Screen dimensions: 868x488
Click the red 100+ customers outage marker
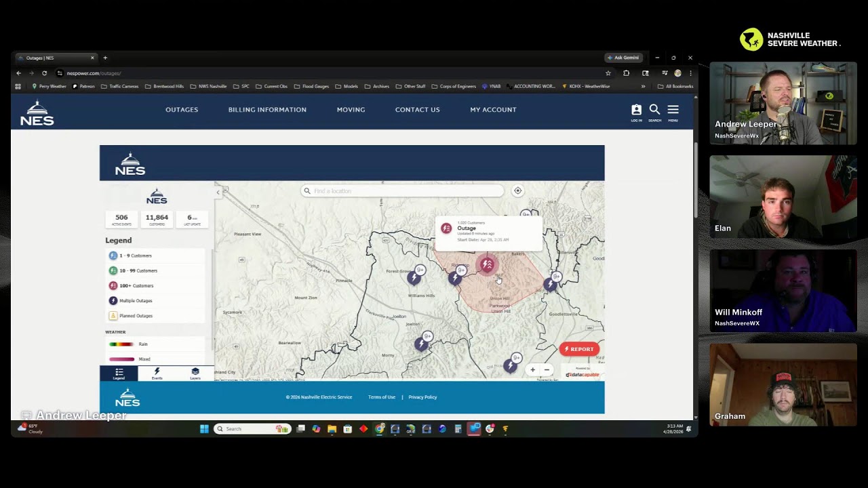(487, 265)
